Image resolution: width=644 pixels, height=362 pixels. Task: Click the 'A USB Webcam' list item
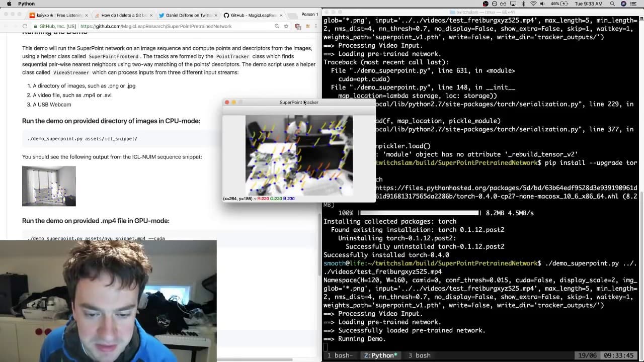click(x=52, y=105)
